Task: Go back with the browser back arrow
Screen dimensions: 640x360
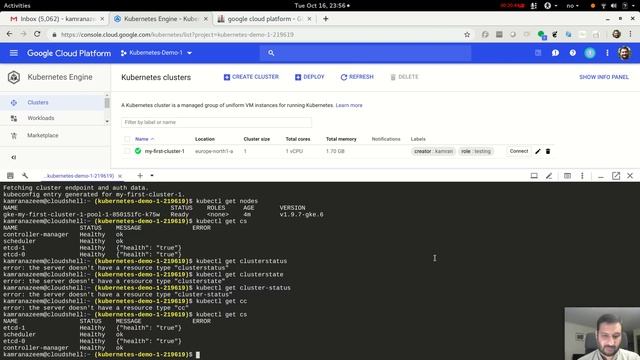Action: pyautogui.click(x=9, y=34)
